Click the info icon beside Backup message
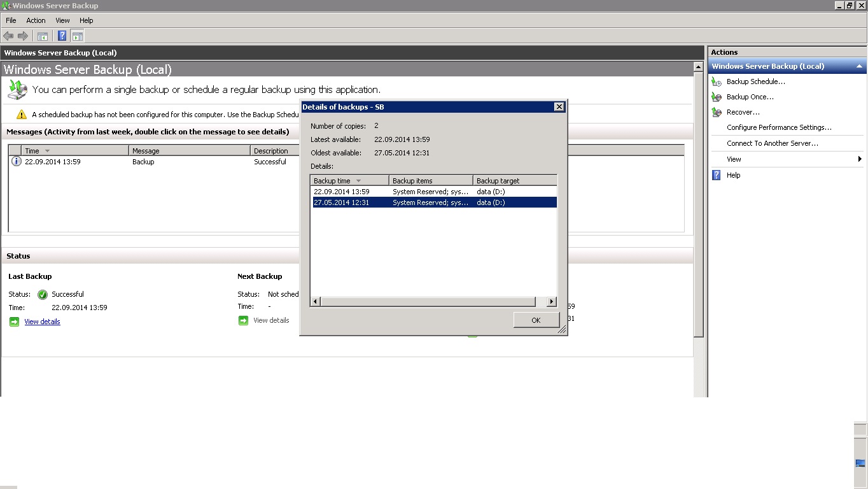The width and height of the screenshot is (868, 489). point(17,162)
